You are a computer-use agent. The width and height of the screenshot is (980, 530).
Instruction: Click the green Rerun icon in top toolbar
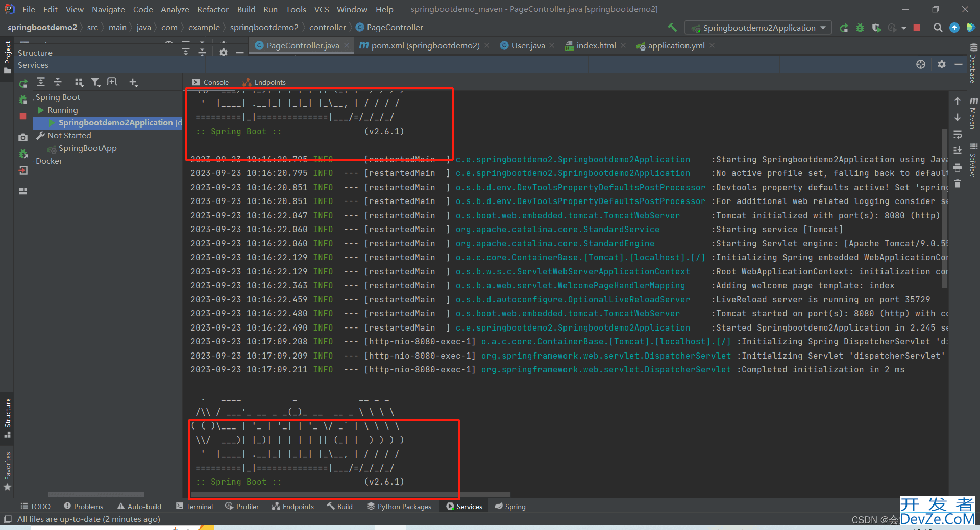coord(844,28)
